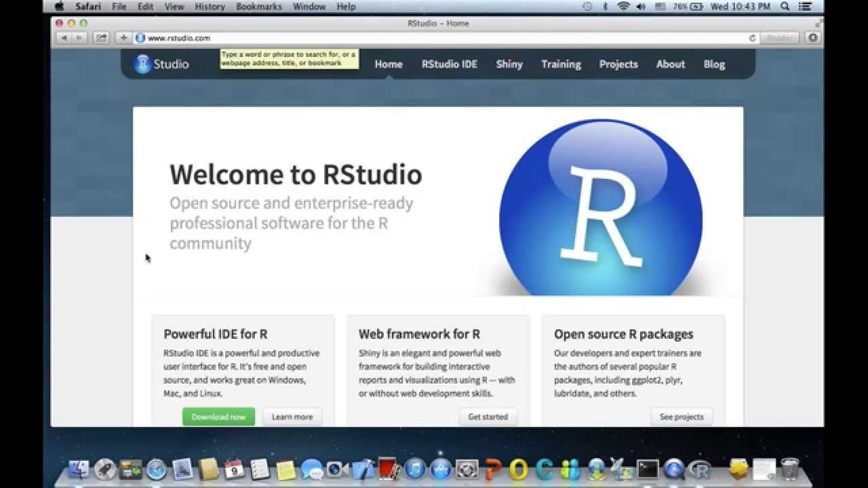This screenshot has height=488, width=868.
Task: Launch Safari compass icon in Dock
Action: [x=157, y=469]
